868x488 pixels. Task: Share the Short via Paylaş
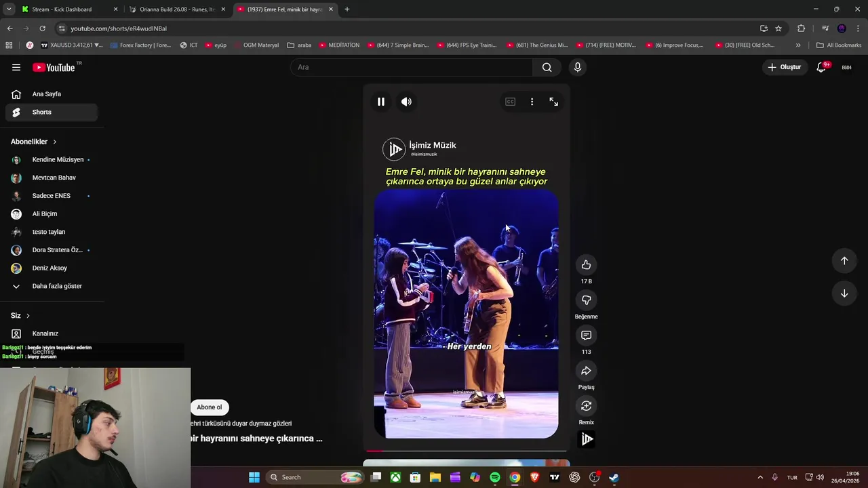(x=586, y=371)
